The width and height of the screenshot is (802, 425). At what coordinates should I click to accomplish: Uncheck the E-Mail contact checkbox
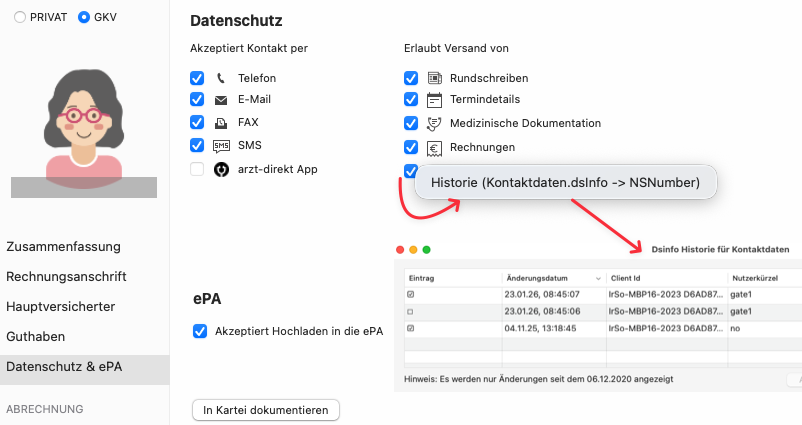click(x=197, y=99)
